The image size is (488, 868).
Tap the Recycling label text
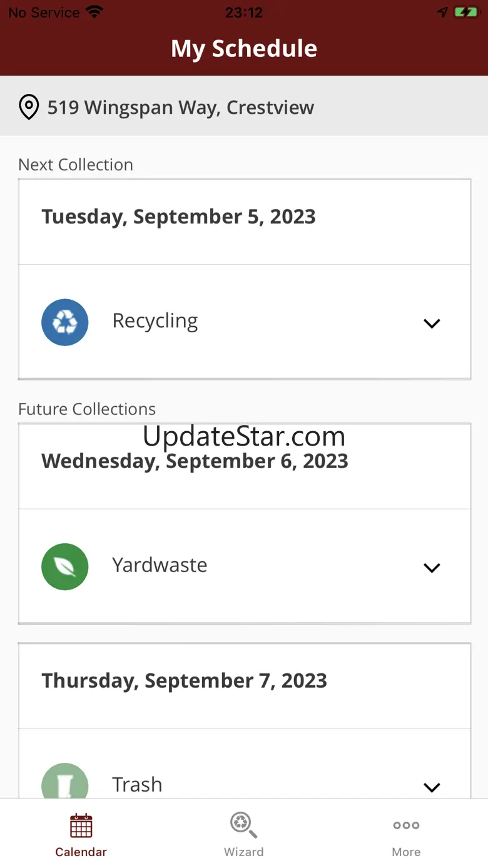pyautogui.click(x=155, y=320)
